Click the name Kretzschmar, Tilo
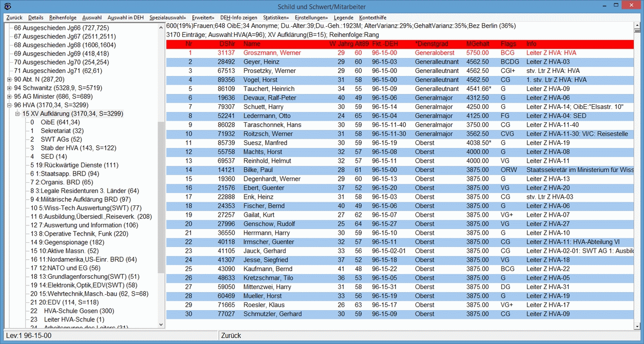 (x=269, y=278)
